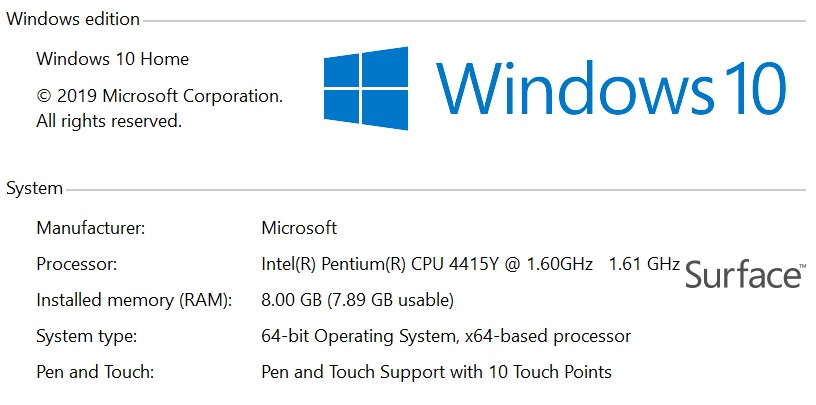The image size is (816, 405).
Task: Select the System section heading
Action: tap(34, 188)
